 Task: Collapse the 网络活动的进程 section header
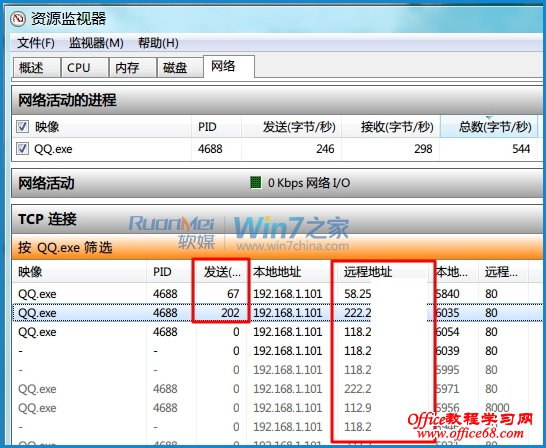(x=277, y=100)
